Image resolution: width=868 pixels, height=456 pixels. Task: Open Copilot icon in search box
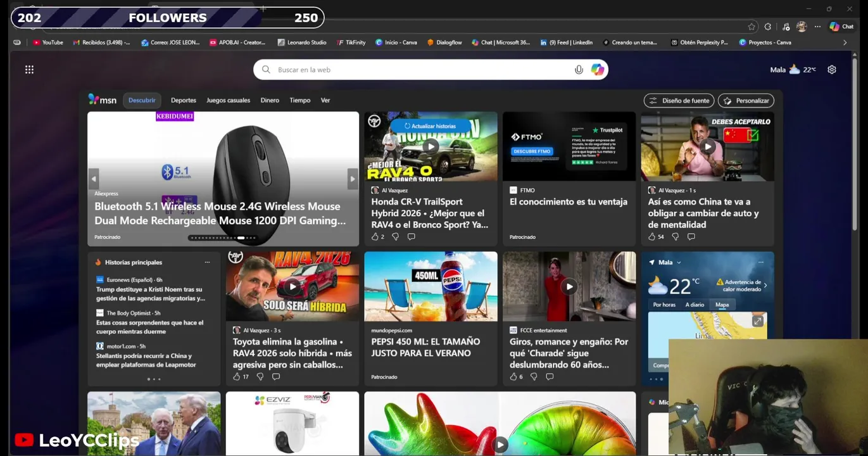[x=597, y=70]
